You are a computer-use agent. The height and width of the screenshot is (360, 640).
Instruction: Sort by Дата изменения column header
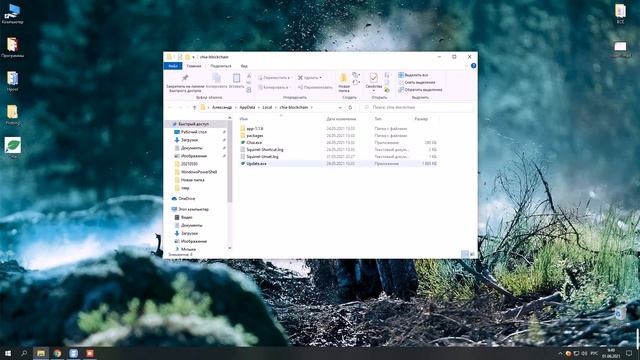pyautogui.click(x=341, y=119)
